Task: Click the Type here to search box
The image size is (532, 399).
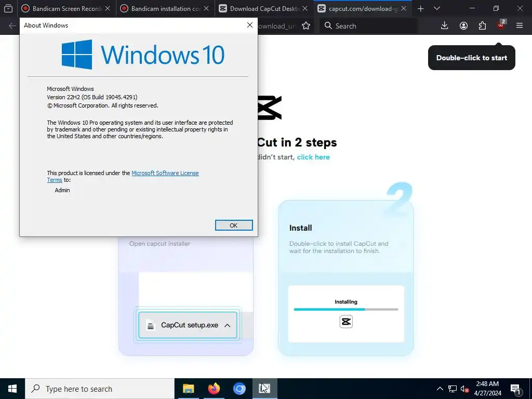Action: [99, 389]
